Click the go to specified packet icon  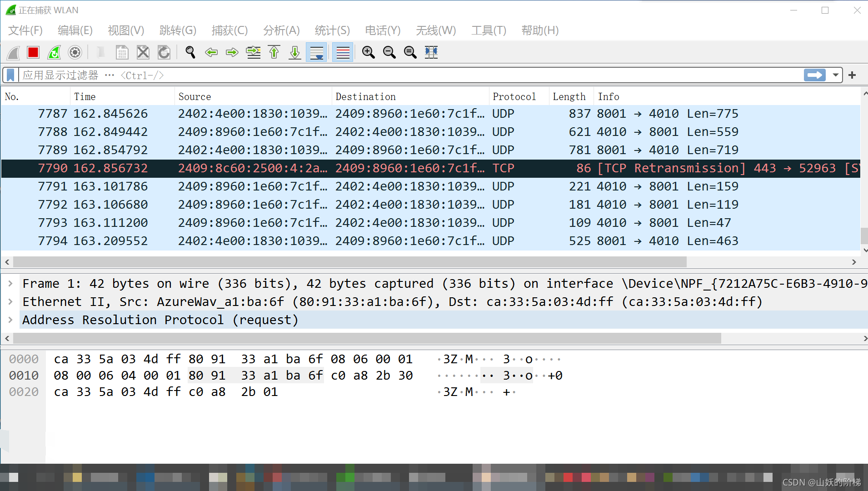[x=253, y=53]
